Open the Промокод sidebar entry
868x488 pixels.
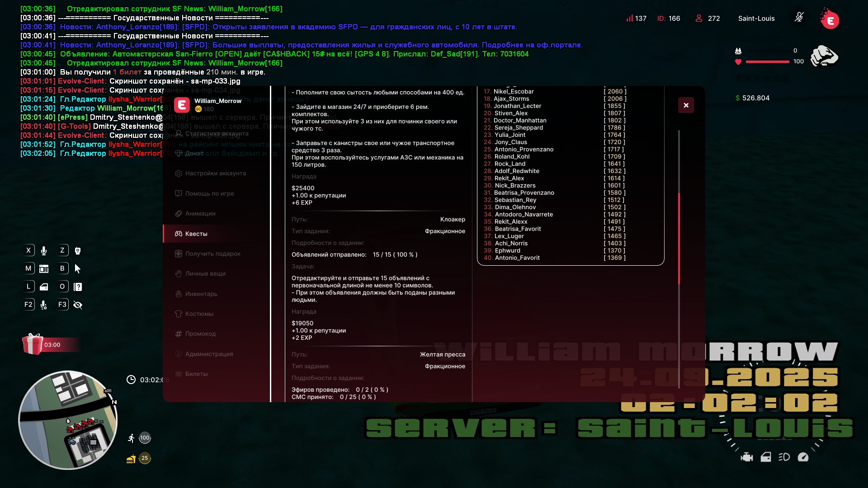click(200, 334)
